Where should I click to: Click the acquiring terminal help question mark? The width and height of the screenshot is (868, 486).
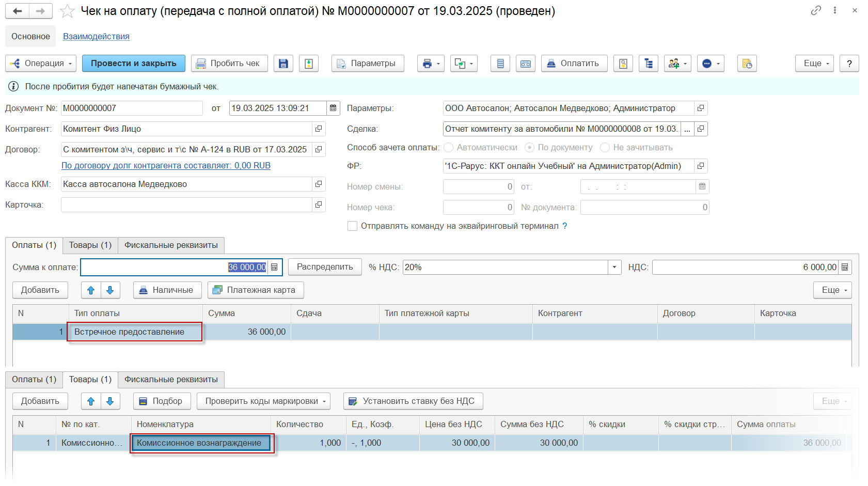pyautogui.click(x=564, y=226)
